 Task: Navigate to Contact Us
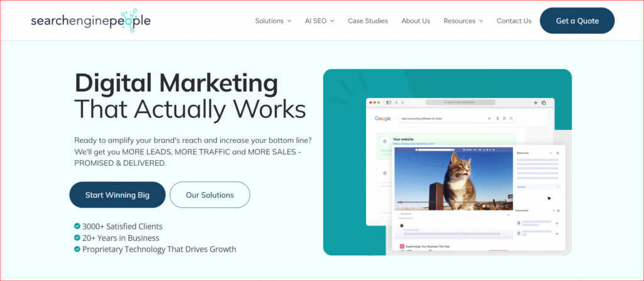pyautogui.click(x=514, y=21)
